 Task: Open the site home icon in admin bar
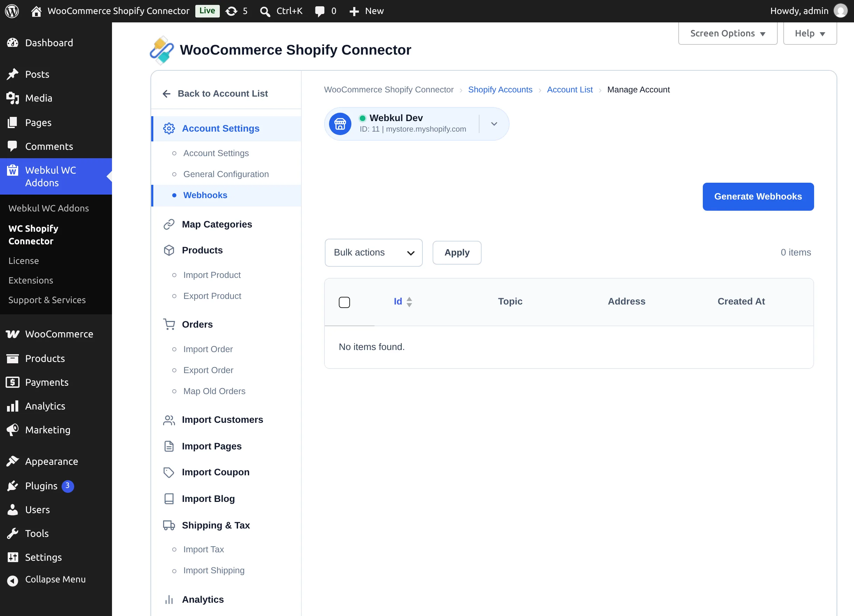[x=36, y=11]
